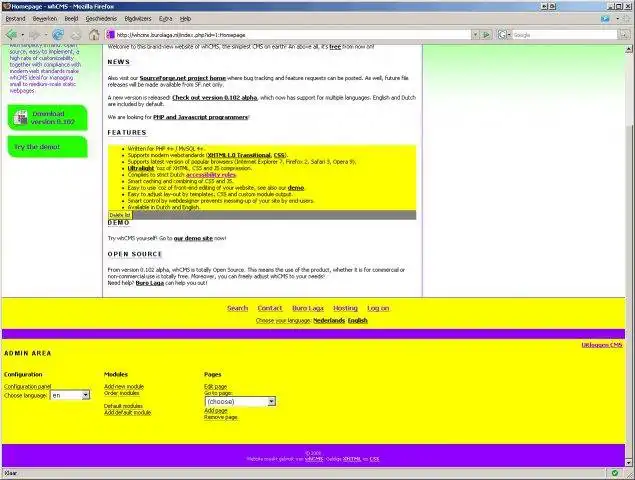Click the whCMS link in the purple footer

[x=314, y=459]
